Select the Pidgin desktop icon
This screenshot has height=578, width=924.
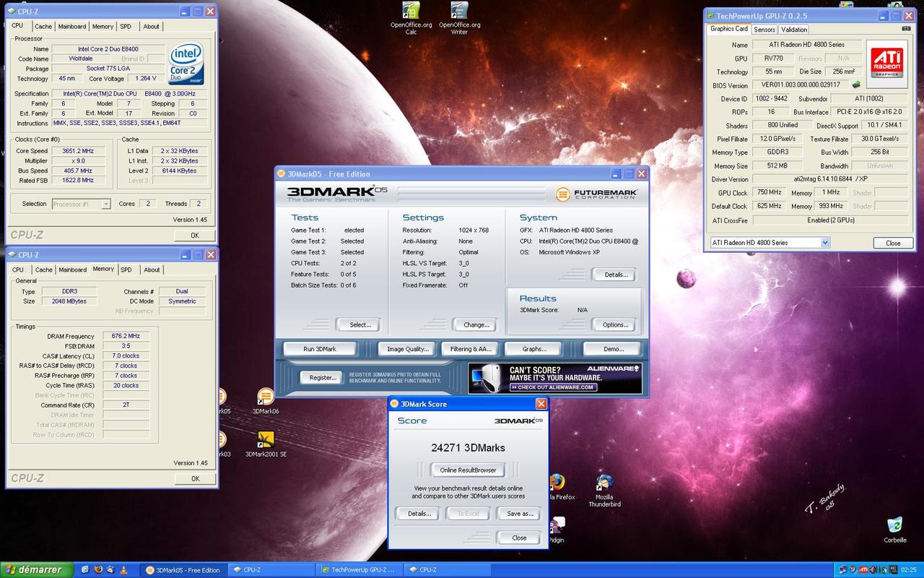pyautogui.click(x=557, y=526)
